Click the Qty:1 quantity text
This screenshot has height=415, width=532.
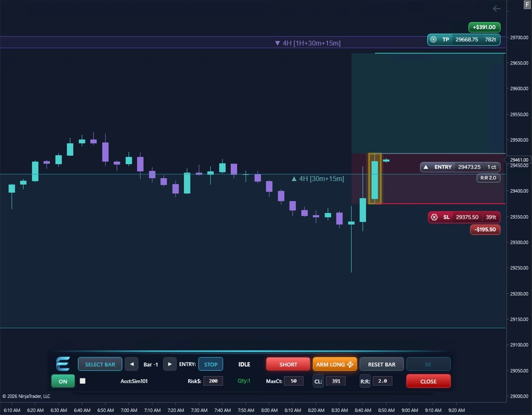[x=244, y=381]
